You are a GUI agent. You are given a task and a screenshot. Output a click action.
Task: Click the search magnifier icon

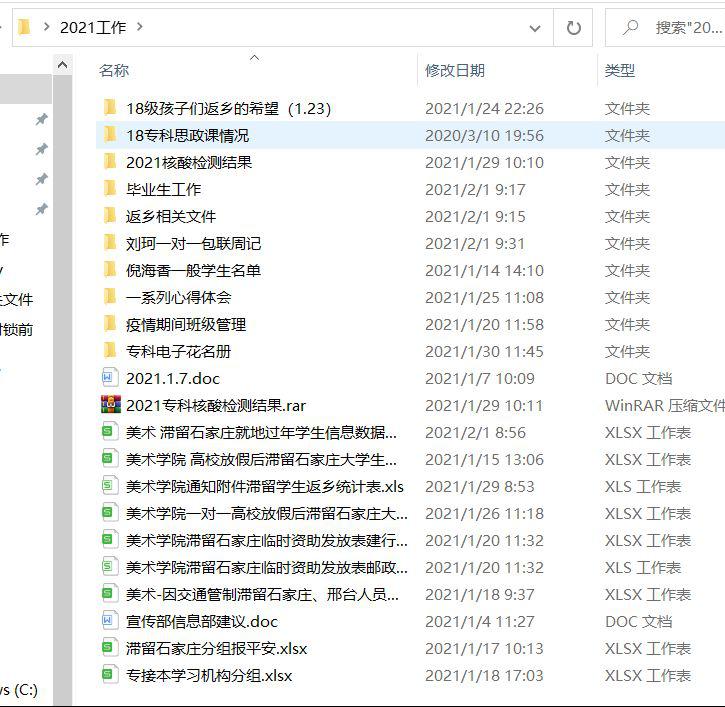point(630,27)
